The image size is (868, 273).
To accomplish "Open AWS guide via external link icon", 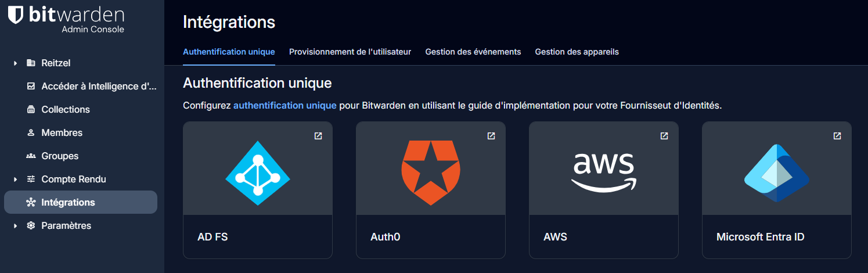I will tap(664, 136).
